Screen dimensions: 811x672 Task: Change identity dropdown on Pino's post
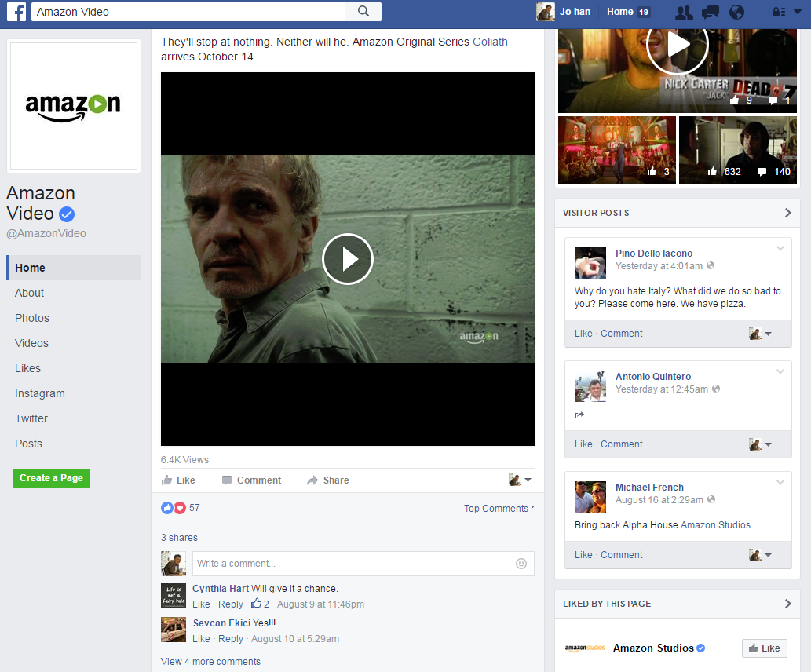tap(760, 334)
